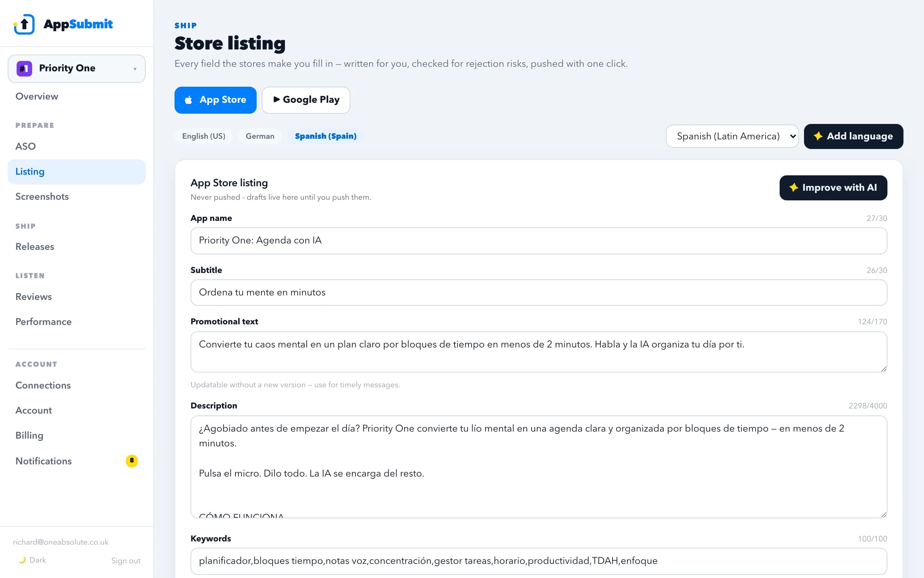Viewport: 924px width, 578px height.
Task: Click into the App name field
Action: (539, 241)
